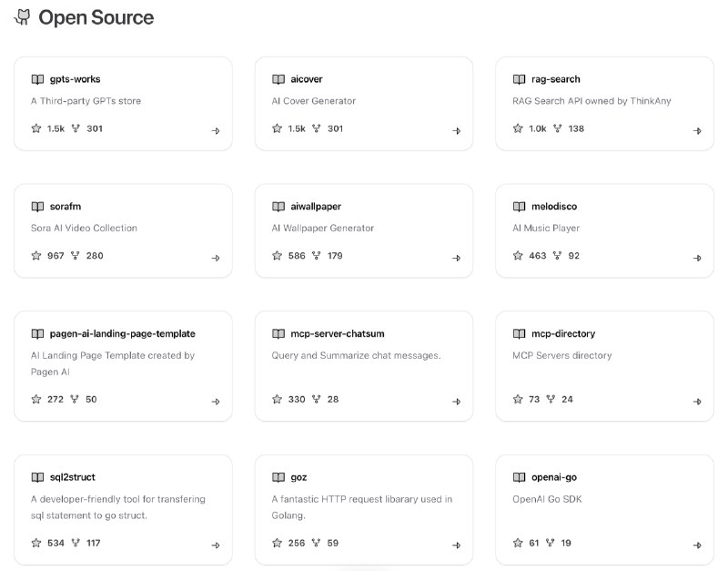728x571 pixels.
Task: Open the aicover repository link
Action: point(307,79)
